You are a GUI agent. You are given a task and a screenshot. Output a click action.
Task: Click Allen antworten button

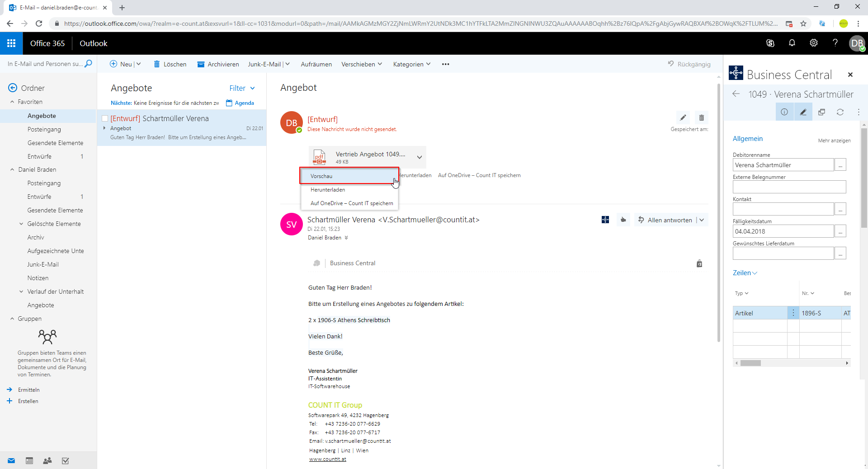[665, 220]
